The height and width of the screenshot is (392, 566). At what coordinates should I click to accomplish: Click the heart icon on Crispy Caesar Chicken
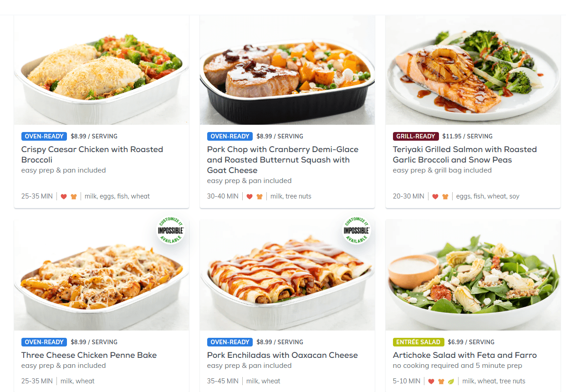click(x=64, y=197)
